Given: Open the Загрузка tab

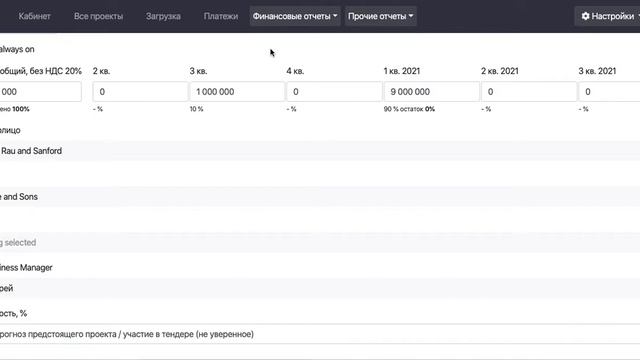Looking at the screenshot, I should 163,16.
